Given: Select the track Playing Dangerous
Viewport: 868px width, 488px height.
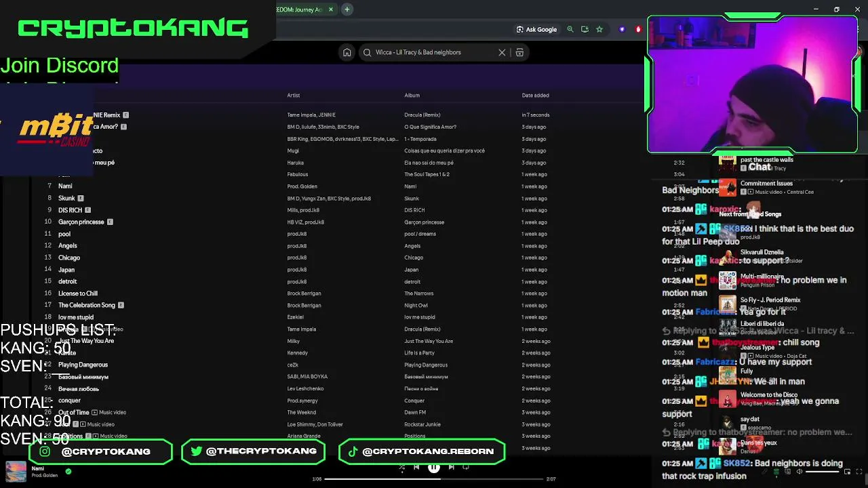Looking at the screenshot, I should 83,365.
